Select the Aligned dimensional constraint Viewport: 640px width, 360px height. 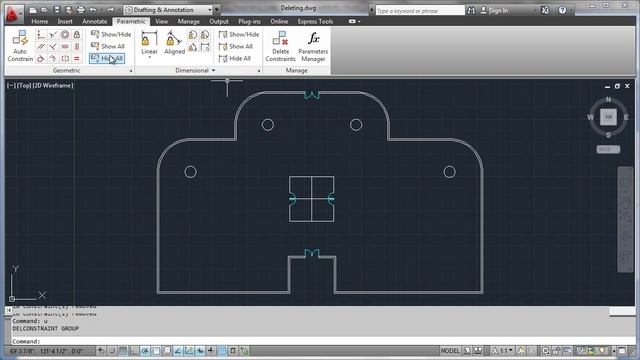[x=175, y=42]
